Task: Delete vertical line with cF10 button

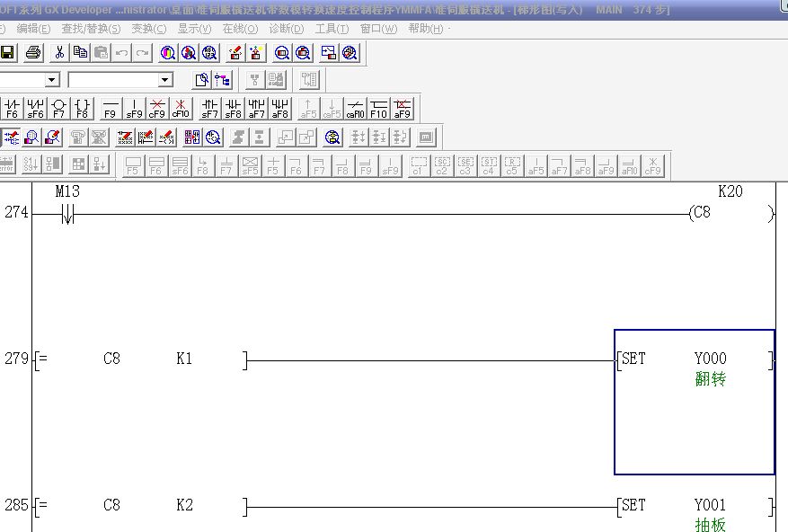Action: (x=181, y=109)
